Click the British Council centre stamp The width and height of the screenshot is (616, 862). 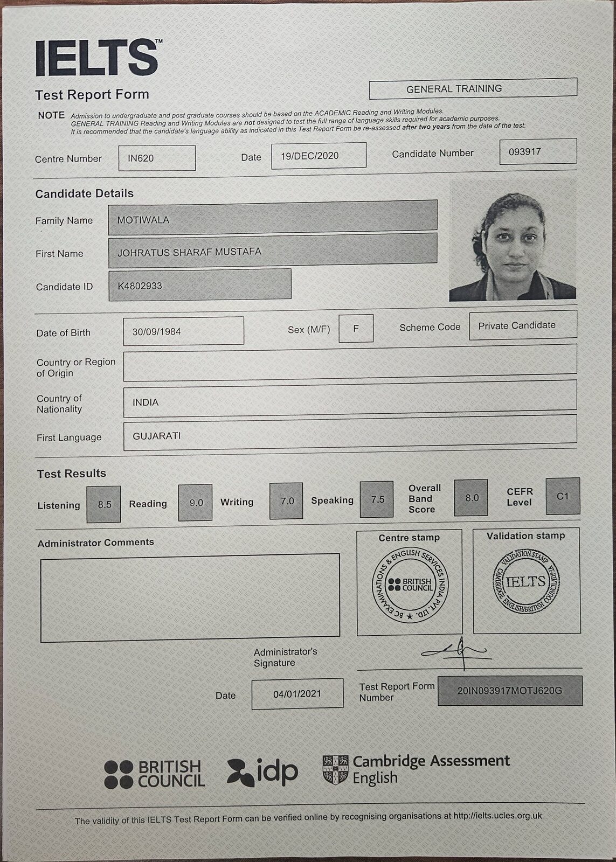coord(411,585)
